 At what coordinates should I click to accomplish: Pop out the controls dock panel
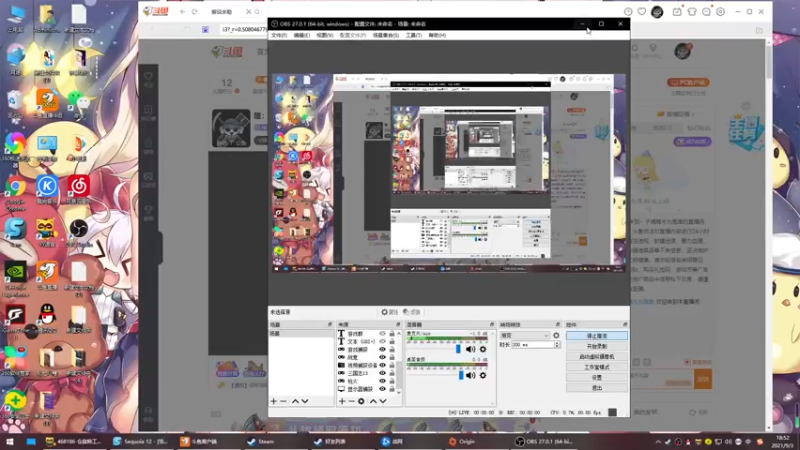(x=625, y=324)
